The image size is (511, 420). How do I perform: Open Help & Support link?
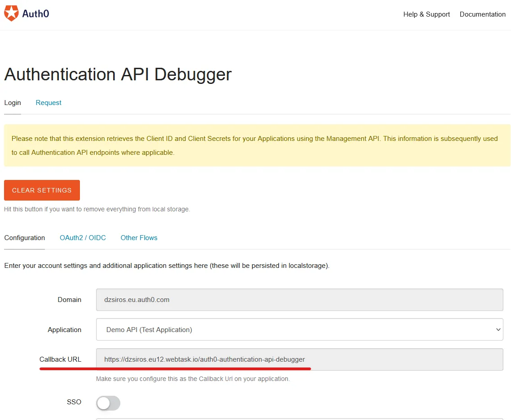tap(426, 14)
